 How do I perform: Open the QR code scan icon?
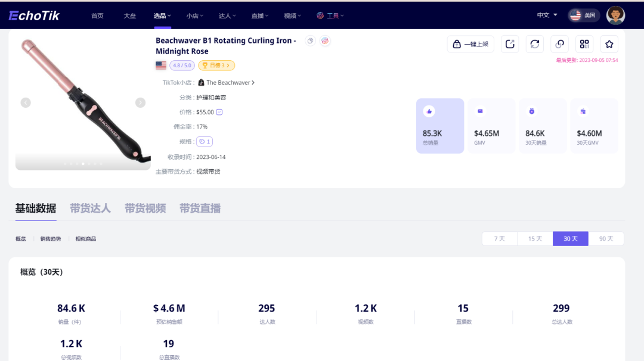[x=584, y=44]
